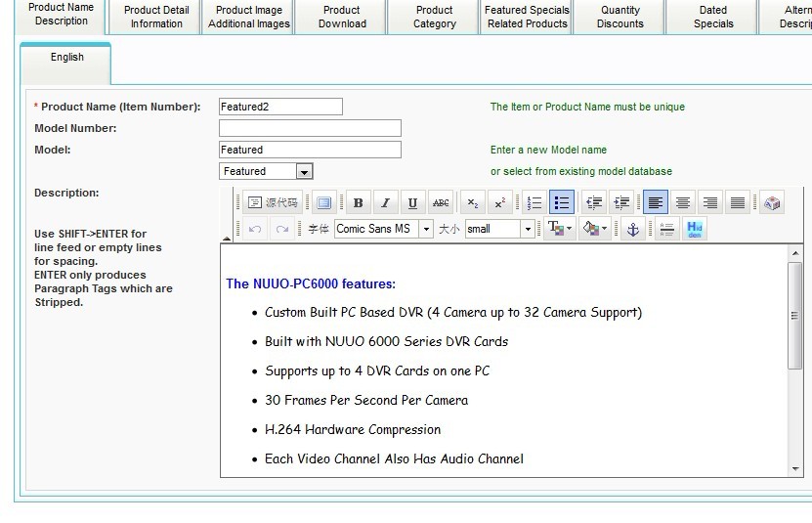Toggle source code view button

click(x=272, y=203)
